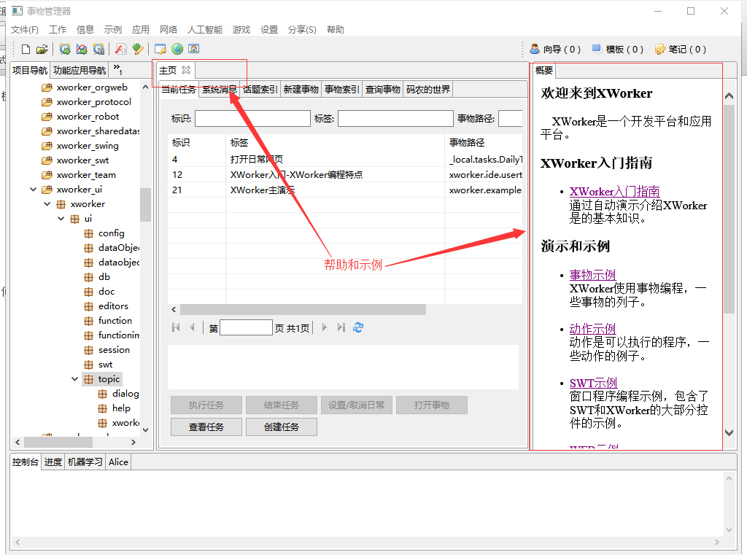Click the green chip and pencil icon
Viewport: 747px width, 560px height.
click(x=138, y=49)
